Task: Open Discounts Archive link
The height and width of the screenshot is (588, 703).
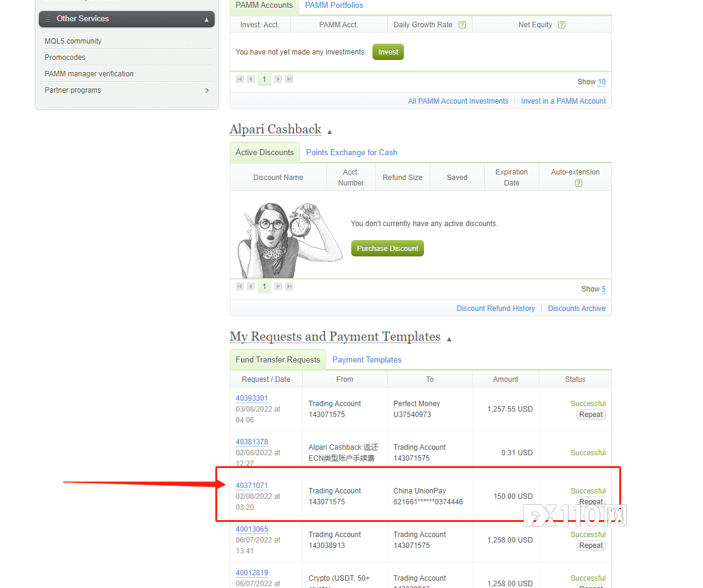Action: point(577,309)
